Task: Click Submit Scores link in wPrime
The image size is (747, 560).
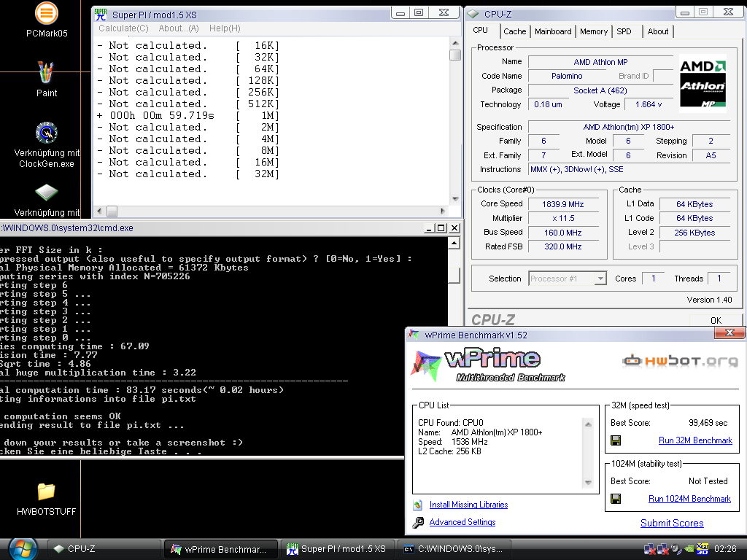Action: tap(672, 523)
